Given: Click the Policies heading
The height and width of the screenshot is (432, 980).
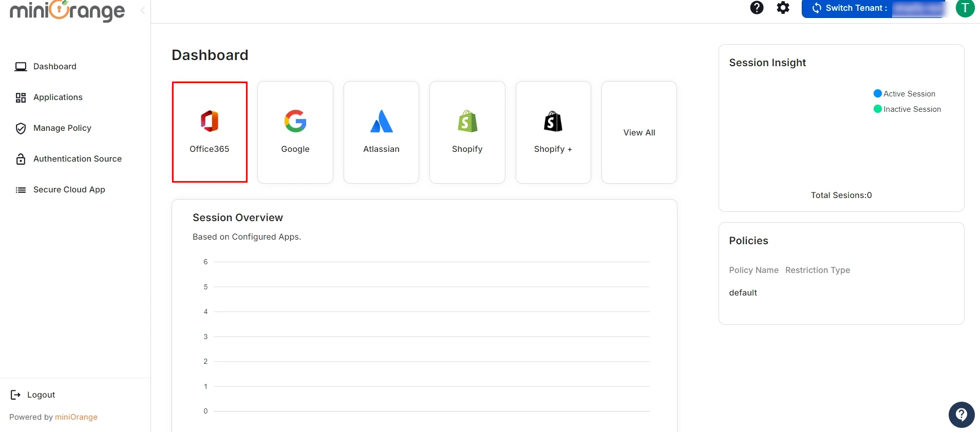Looking at the screenshot, I should (x=748, y=241).
